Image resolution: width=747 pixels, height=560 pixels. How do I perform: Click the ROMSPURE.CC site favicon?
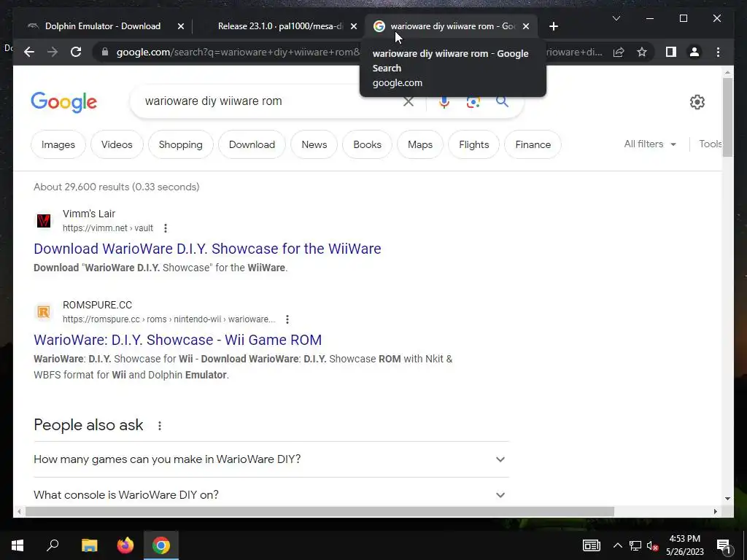tap(44, 312)
